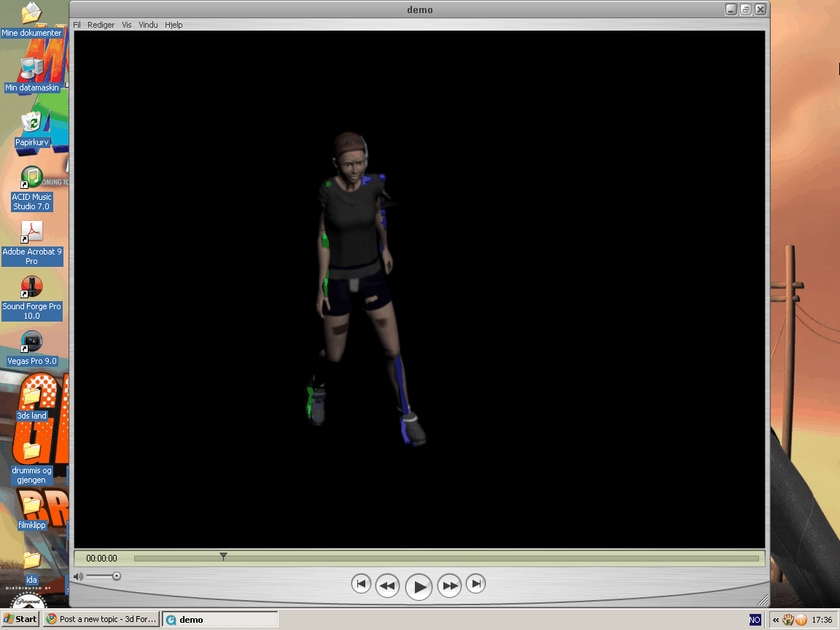Image resolution: width=840 pixels, height=630 pixels.
Task: Open the Hjelp menu
Action: click(174, 25)
